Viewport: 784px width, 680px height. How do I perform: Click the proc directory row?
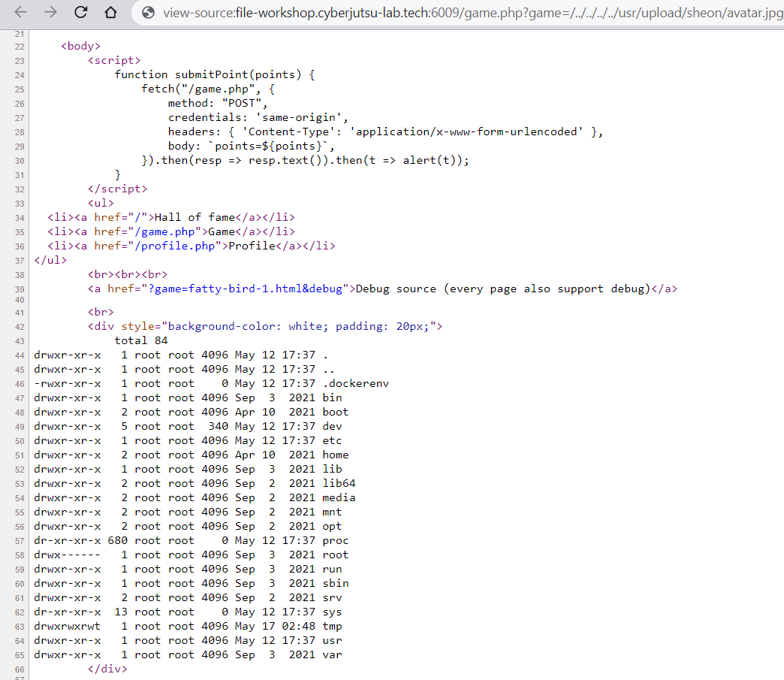(x=191, y=540)
